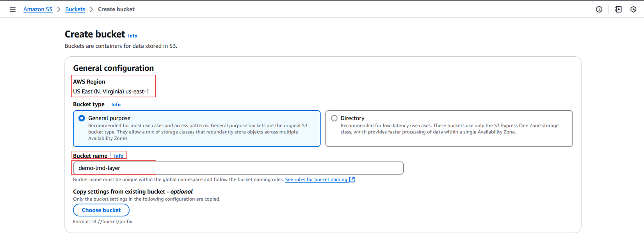
Task: Open the hamburger navigation menu
Action: click(x=12, y=9)
